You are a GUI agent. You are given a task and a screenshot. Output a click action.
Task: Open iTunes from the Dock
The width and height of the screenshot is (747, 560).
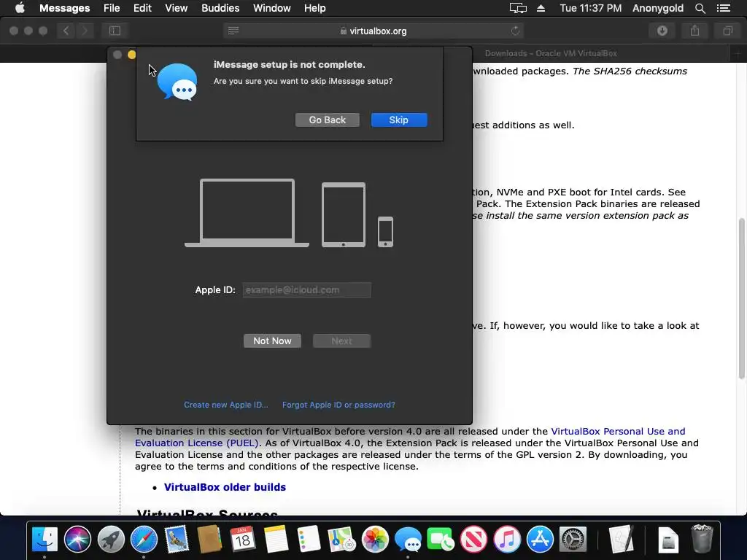507,539
